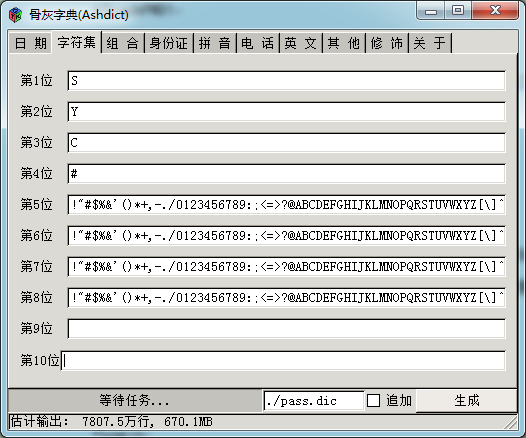Go to the 拼音 tab
The image size is (526, 438).
(215, 43)
